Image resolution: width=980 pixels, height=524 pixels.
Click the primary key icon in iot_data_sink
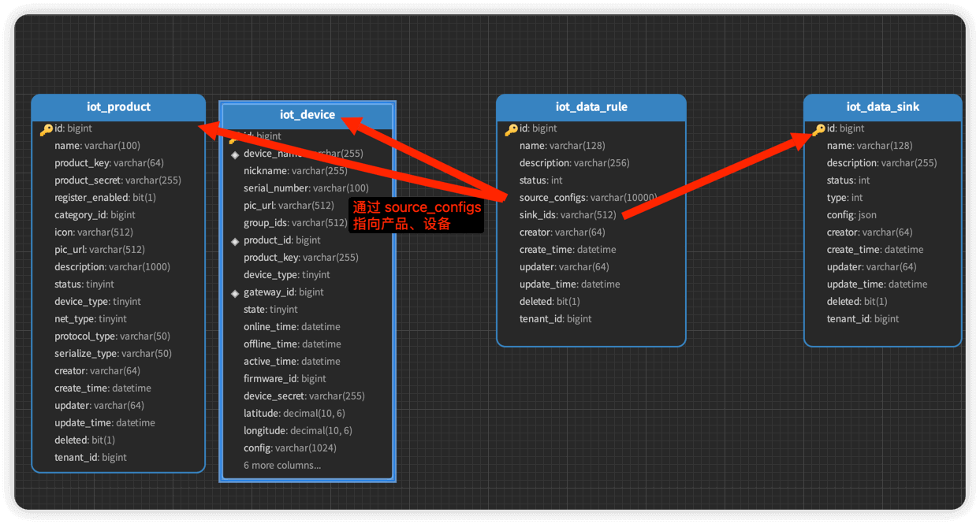pyautogui.click(x=818, y=129)
